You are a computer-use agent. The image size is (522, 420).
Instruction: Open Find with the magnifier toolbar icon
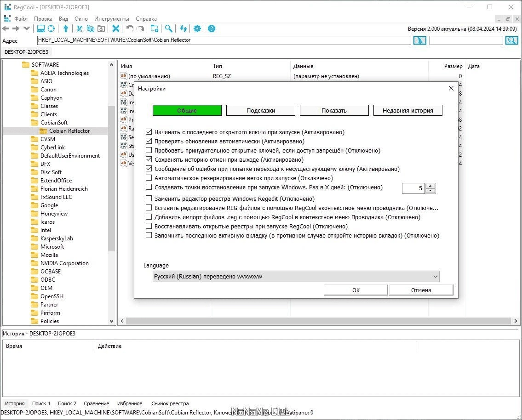tap(169, 28)
